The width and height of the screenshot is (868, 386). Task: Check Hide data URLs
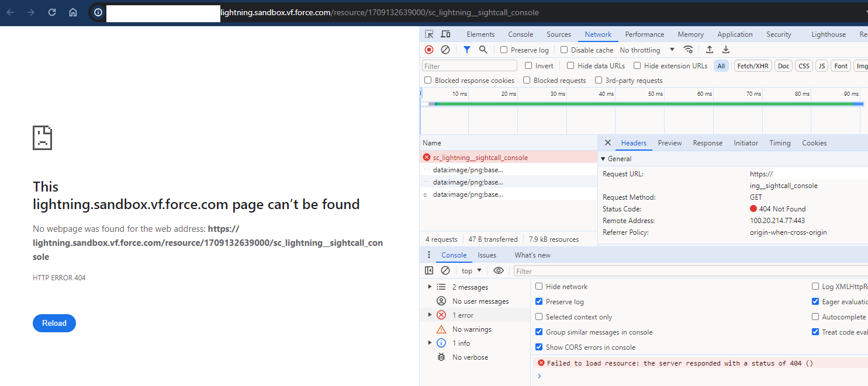click(570, 65)
